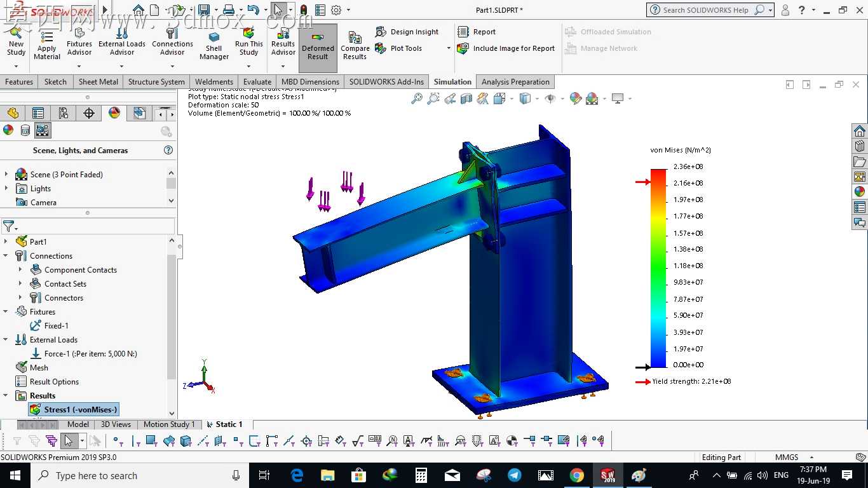Image resolution: width=868 pixels, height=488 pixels.
Task: Select Mesh in the study tree
Action: click(32, 367)
